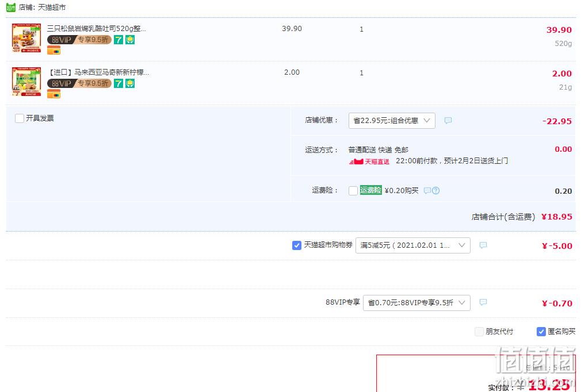Click the question mark help icon for 运费险

point(436,191)
